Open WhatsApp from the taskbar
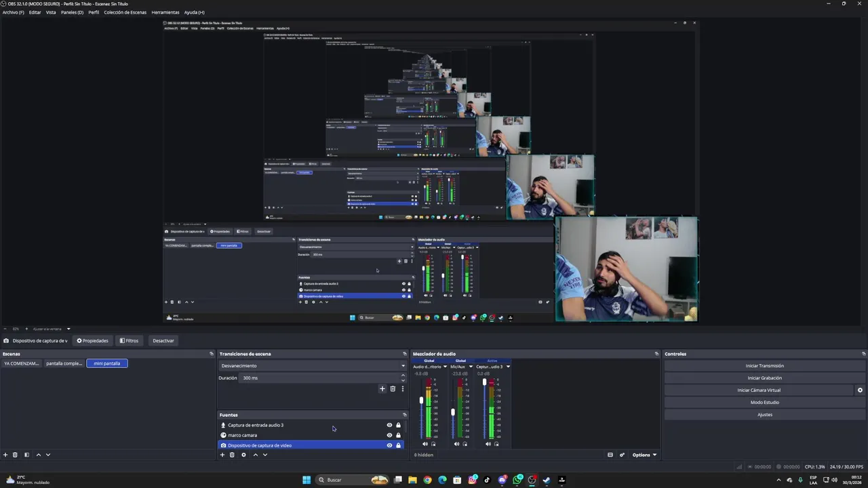This screenshot has width=868, height=488. click(x=517, y=480)
